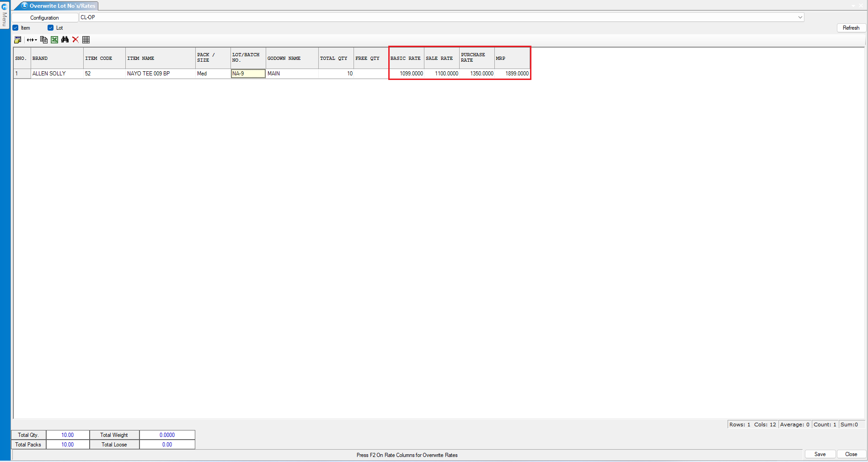This screenshot has height=462, width=868.
Task: Uncheck the Lot checkbox
Action: coord(51,28)
